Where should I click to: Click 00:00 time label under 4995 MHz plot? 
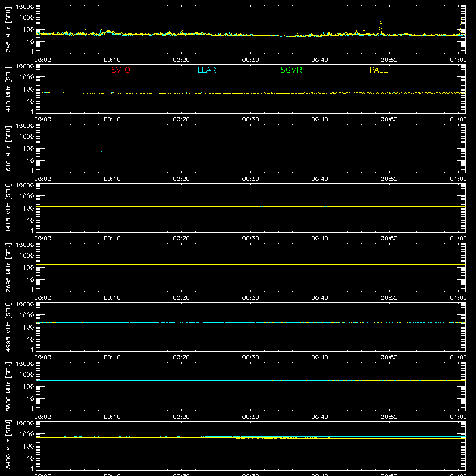[x=43, y=358]
